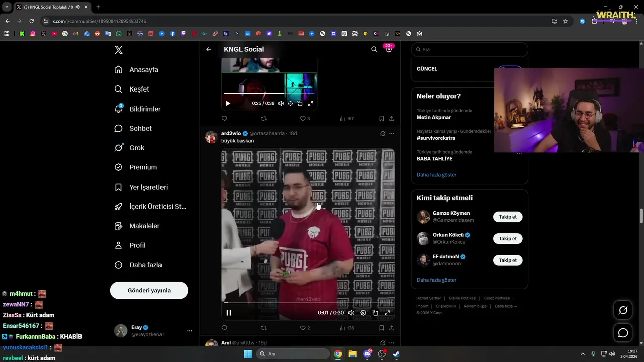The width and height of the screenshot is (644, 362).
Task: View analytics showing 157 views
Action: tap(347, 119)
